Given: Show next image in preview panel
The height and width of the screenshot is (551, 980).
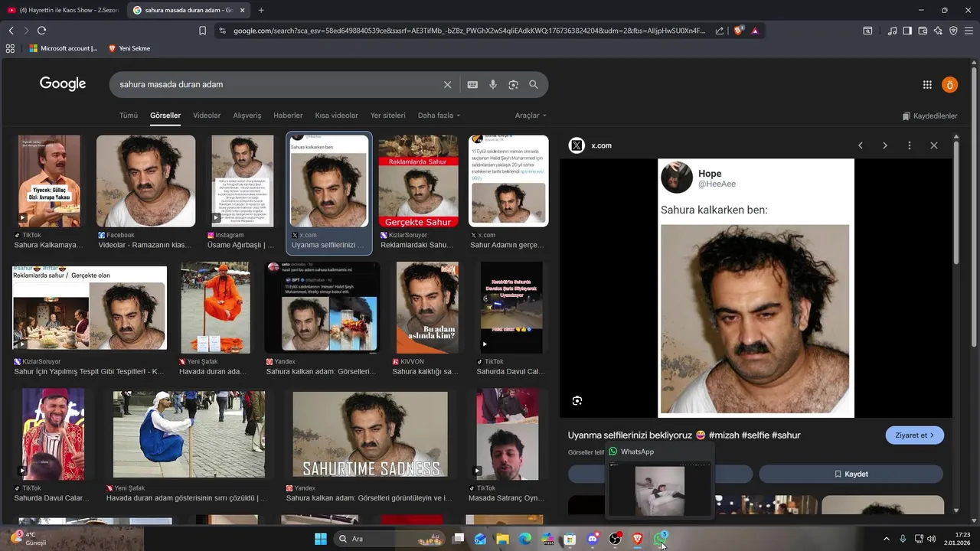Looking at the screenshot, I should coord(885,145).
